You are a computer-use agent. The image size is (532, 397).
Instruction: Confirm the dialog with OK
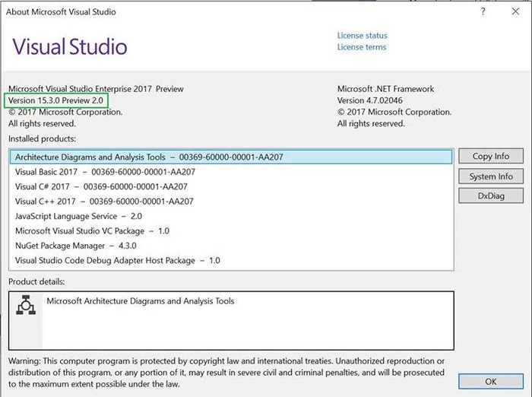(491, 381)
